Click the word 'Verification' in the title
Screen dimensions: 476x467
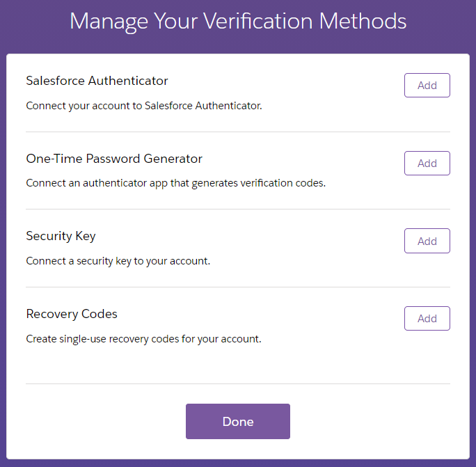[x=257, y=22]
